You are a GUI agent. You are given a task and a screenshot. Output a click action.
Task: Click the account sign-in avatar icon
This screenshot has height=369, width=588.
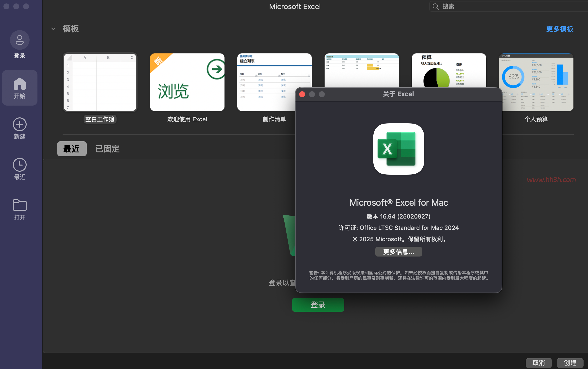pyautogui.click(x=20, y=40)
